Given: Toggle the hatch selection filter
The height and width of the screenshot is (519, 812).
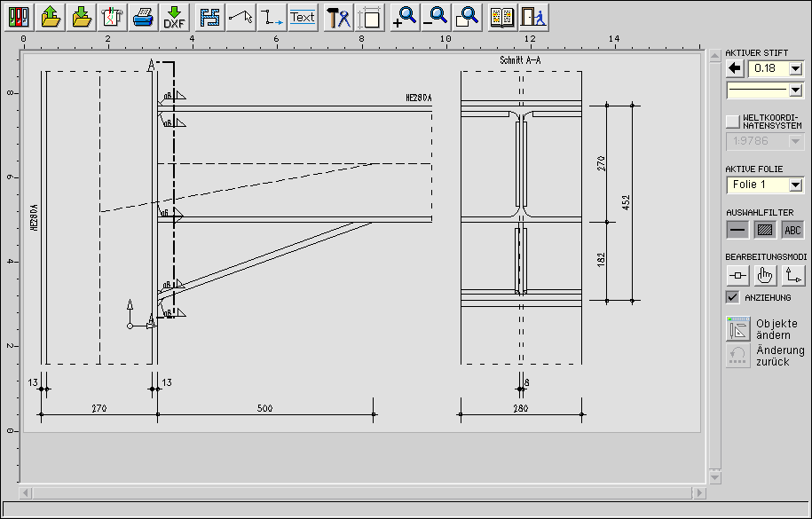Looking at the screenshot, I should [764, 230].
